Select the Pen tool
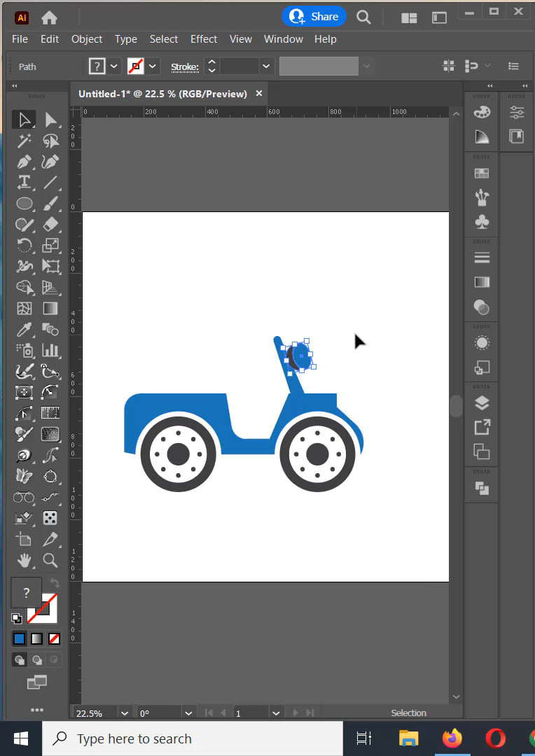 click(24, 162)
